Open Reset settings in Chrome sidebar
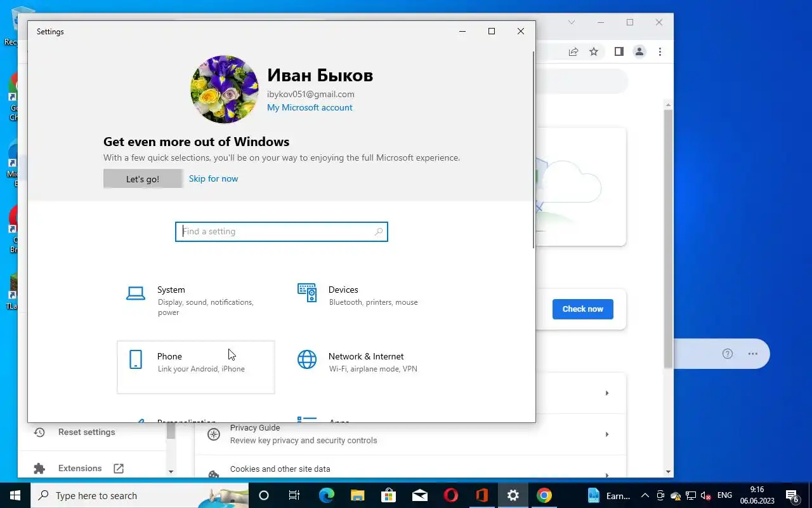This screenshot has width=812, height=508. click(x=87, y=432)
